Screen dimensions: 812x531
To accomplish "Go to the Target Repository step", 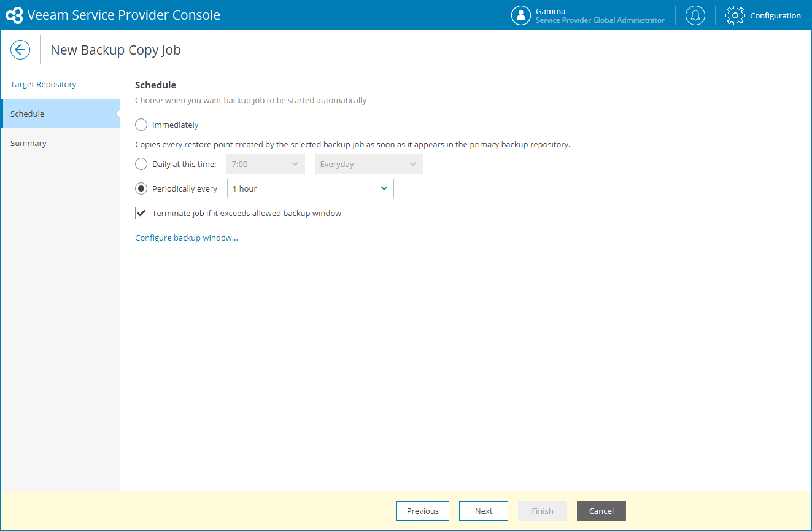I will click(x=60, y=84).
